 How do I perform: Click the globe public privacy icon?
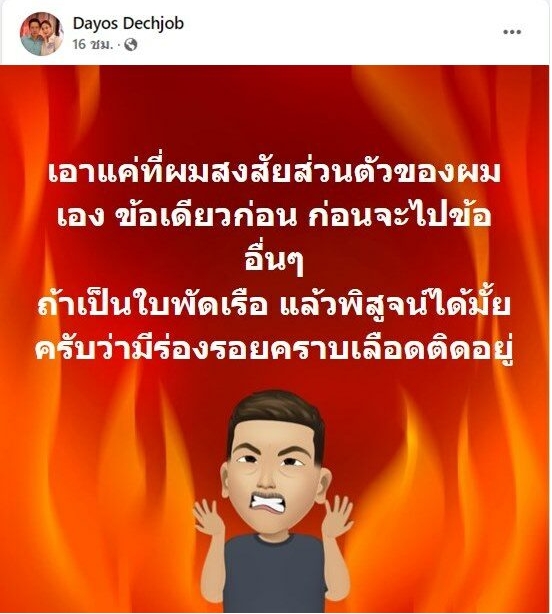pos(130,45)
